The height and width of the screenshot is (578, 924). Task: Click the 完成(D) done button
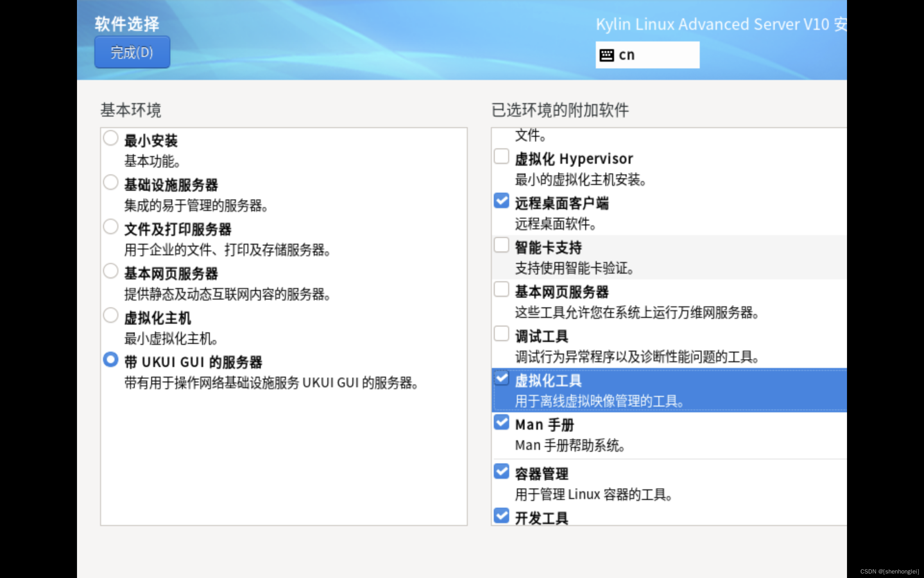tap(132, 52)
